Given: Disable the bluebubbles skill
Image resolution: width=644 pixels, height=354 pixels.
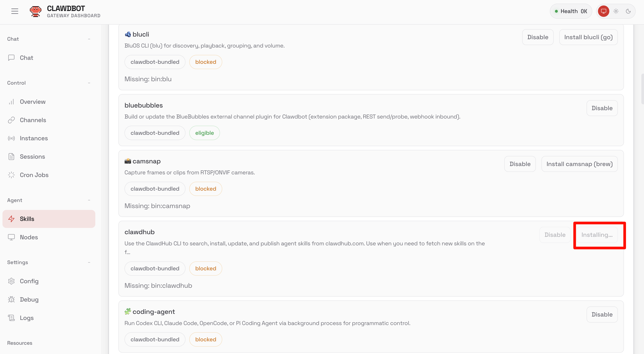Looking at the screenshot, I should point(602,108).
